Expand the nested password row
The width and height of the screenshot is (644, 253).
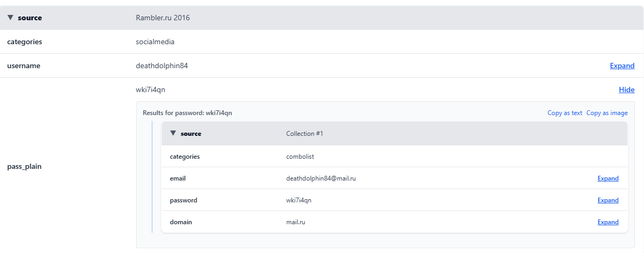coord(608,200)
